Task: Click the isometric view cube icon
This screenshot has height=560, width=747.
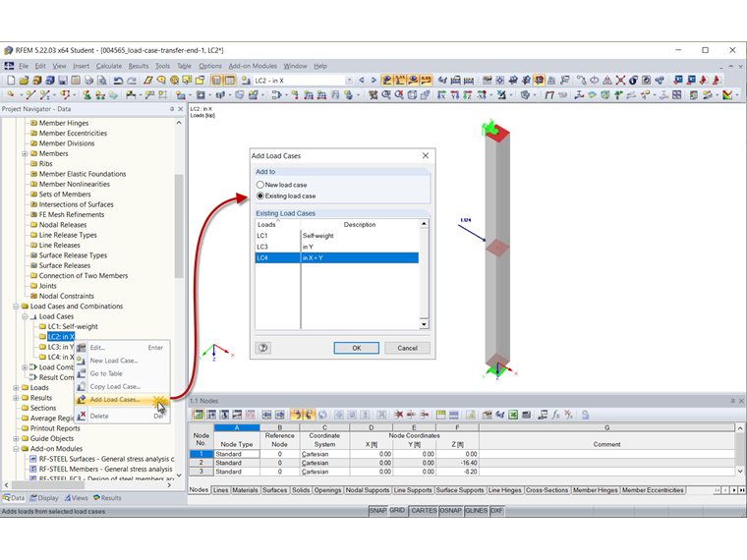Action: tap(412, 94)
